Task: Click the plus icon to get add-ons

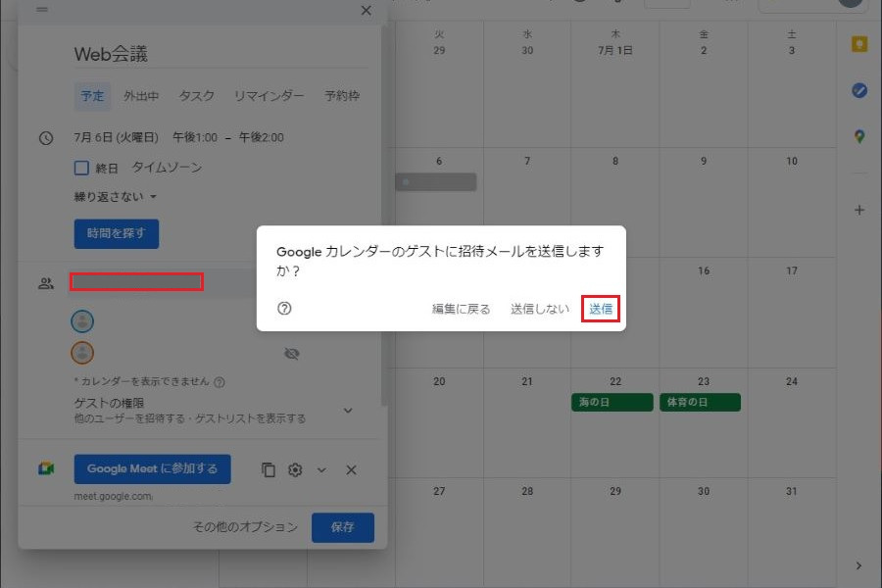Action: coord(859,210)
